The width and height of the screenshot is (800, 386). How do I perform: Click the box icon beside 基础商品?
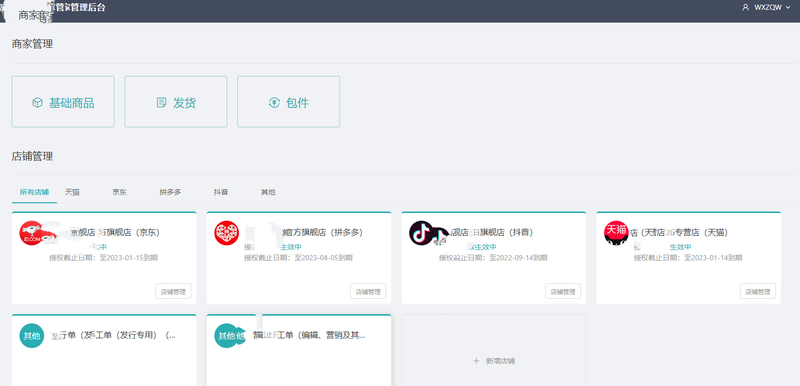click(37, 103)
